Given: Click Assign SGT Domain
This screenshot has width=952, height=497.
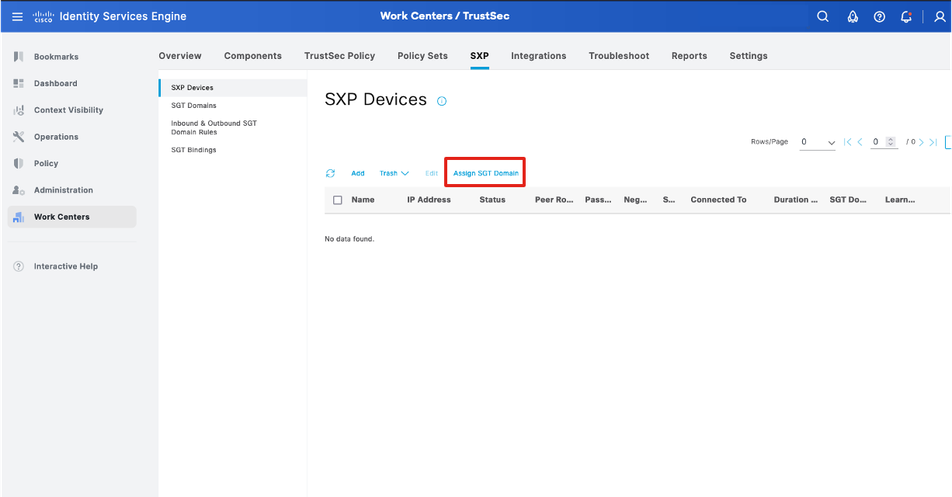Looking at the screenshot, I should click(x=486, y=174).
